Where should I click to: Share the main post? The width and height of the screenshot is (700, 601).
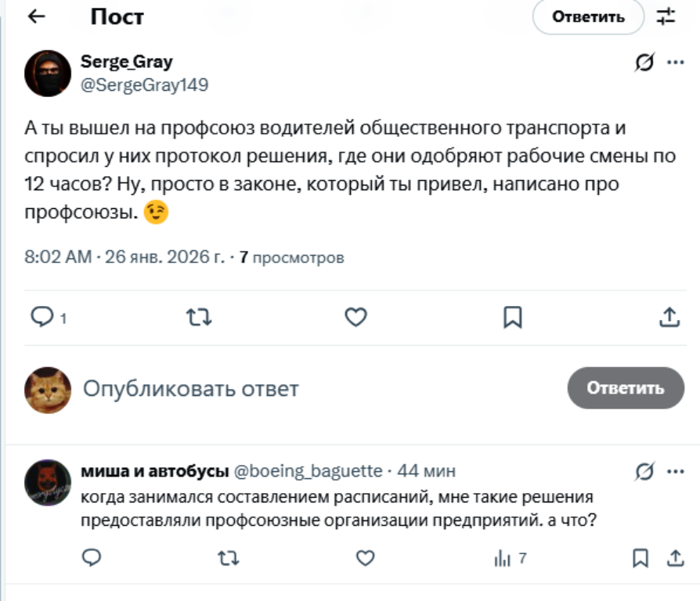669,316
